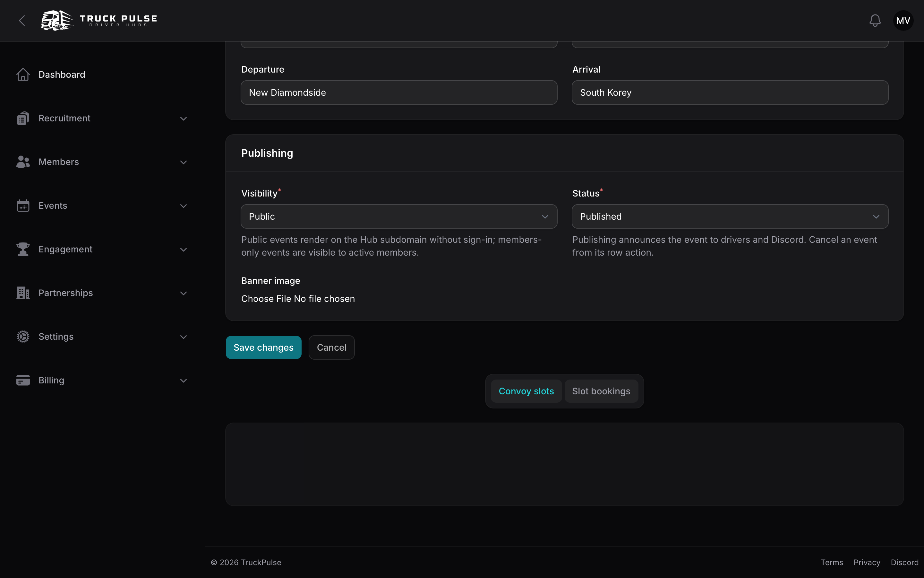This screenshot has height=578, width=924.
Task: Open the Terms footer link
Action: click(x=832, y=562)
